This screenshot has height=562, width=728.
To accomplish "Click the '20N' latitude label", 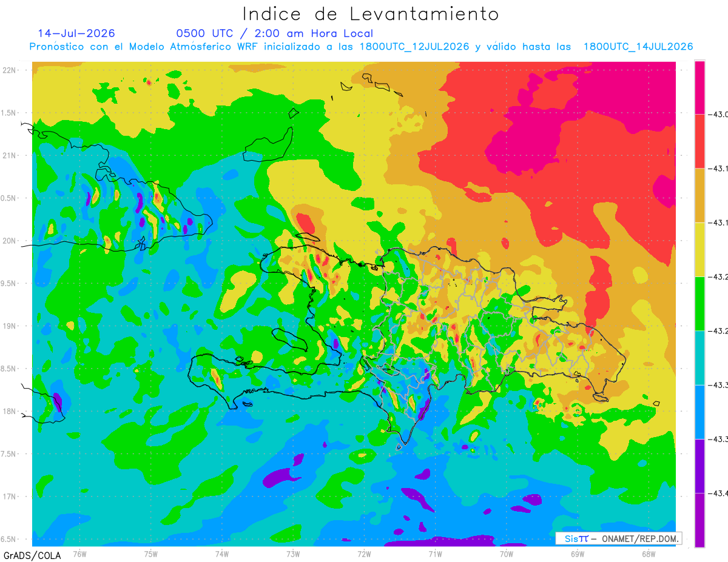I will (x=9, y=241).
